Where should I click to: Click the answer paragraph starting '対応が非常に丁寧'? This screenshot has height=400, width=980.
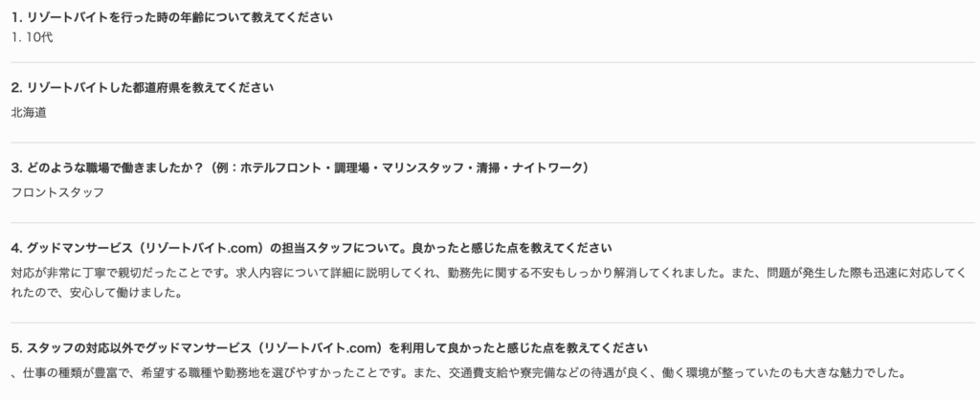[x=488, y=282]
